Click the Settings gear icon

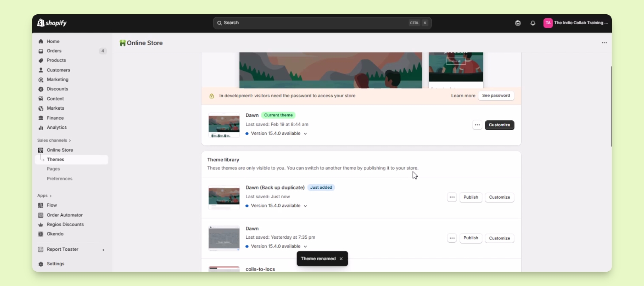tap(41, 264)
